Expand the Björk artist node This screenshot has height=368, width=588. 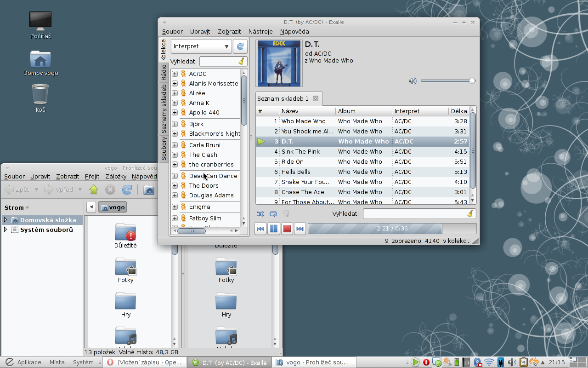tap(175, 124)
